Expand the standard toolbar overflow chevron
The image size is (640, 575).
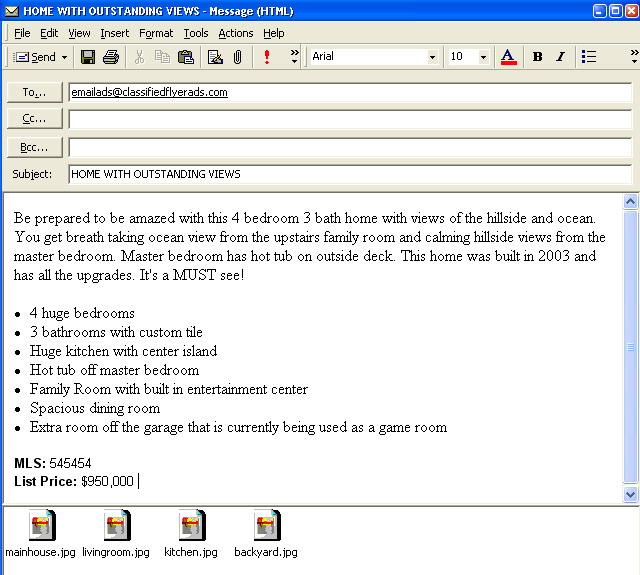tap(294, 56)
